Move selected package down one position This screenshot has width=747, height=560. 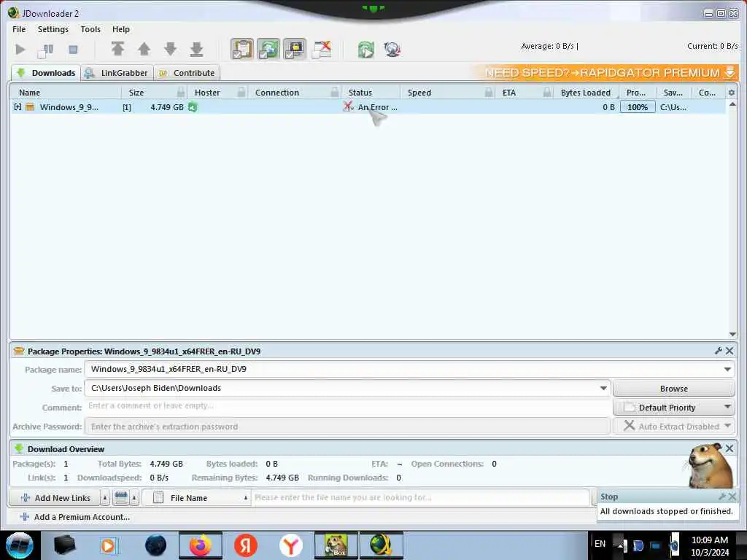click(x=170, y=49)
